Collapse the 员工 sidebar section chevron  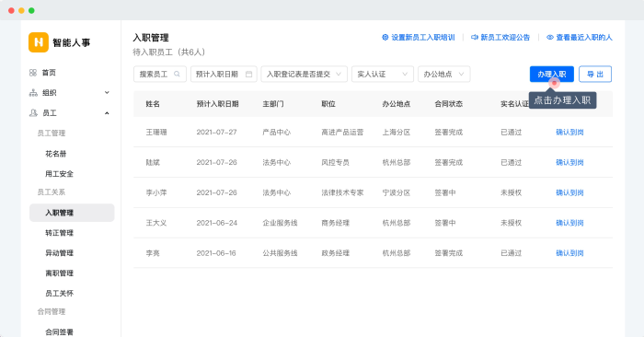coord(108,113)
